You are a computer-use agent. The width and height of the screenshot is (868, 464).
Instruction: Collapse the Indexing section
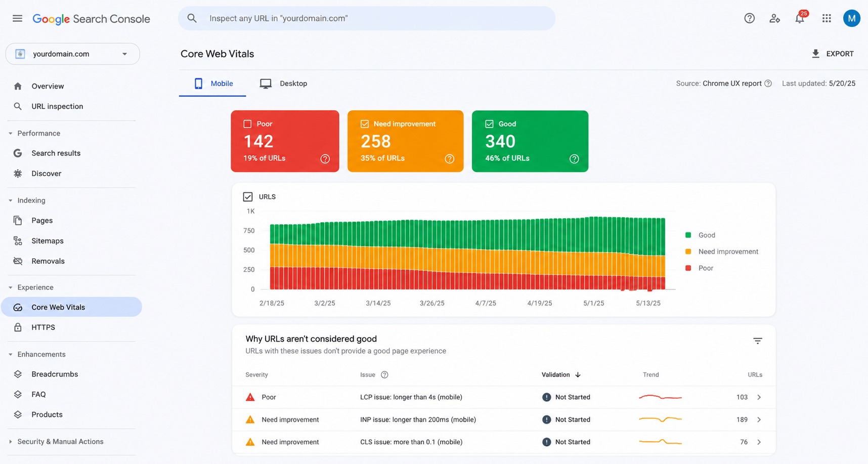(x=11, y=200)
